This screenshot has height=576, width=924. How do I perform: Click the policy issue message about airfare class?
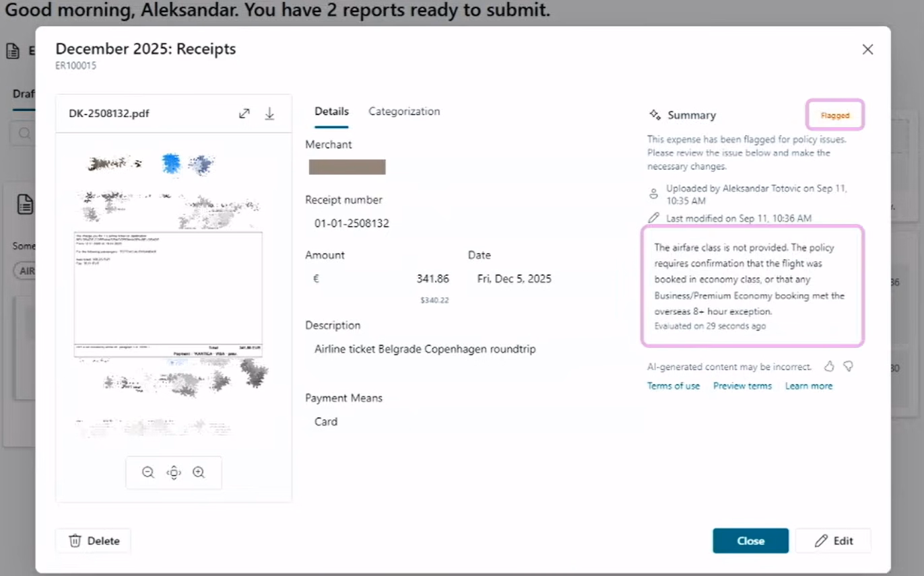[750, 279]
